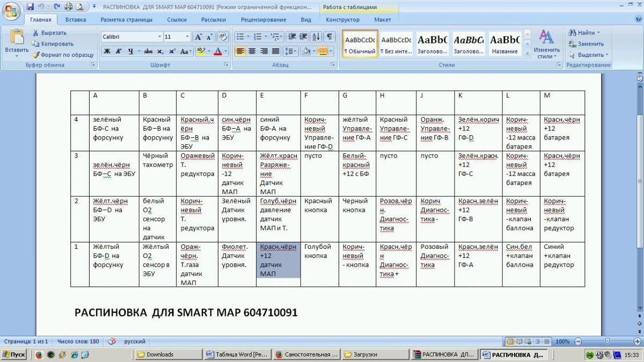Apply the Обычный style
This screenshot has height=362, width=644.
coord(360,44)
